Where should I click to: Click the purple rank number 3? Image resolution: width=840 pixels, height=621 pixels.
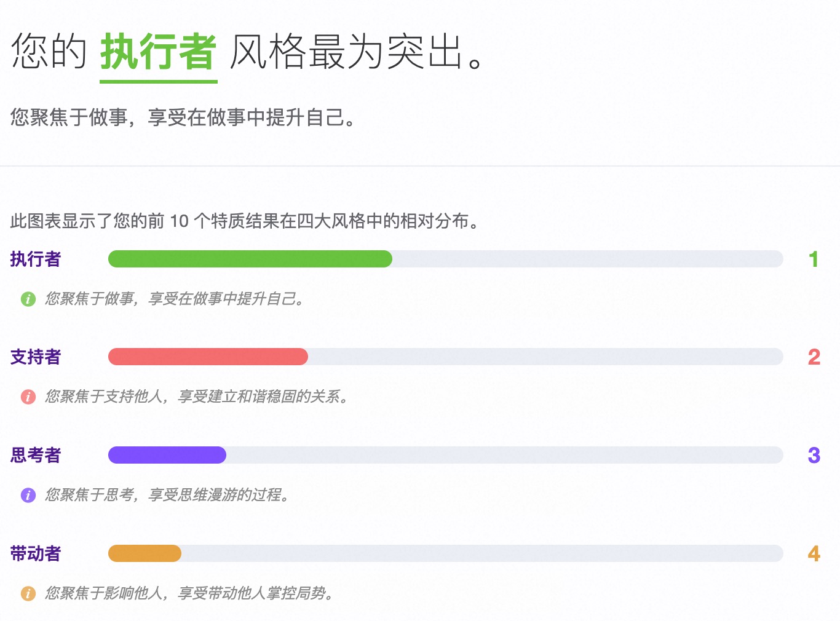814,456
